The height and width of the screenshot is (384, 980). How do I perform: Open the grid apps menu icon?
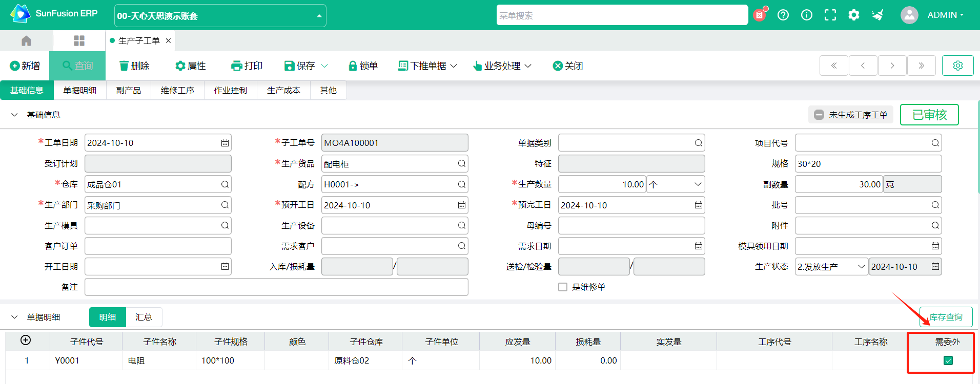tap(79, 41)
